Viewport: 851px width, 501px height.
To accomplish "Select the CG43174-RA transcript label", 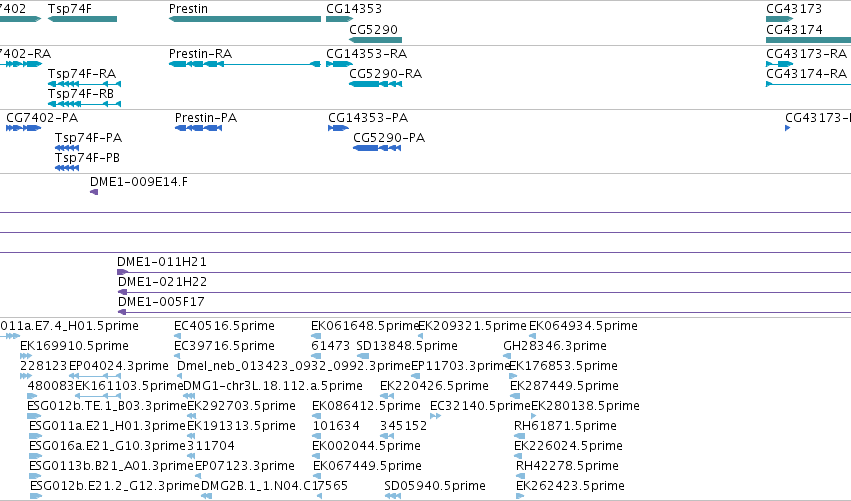I will click(806, 74).
